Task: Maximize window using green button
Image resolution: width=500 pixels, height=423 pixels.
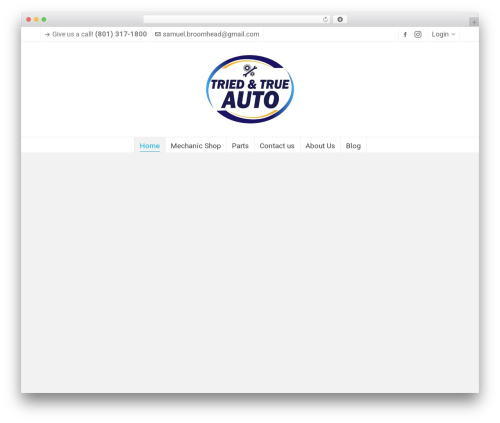Action: [44, 19]
